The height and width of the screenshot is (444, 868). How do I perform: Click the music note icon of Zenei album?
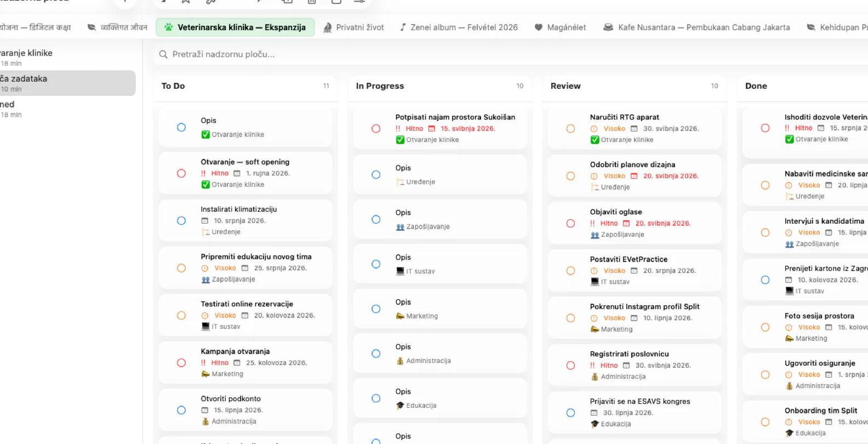[x=403, y=27]
